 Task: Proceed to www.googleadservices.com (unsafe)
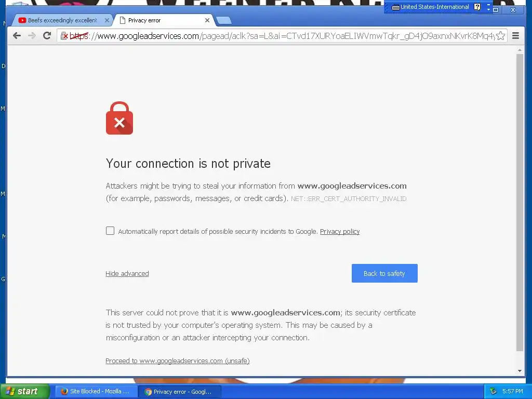[178, 361]
